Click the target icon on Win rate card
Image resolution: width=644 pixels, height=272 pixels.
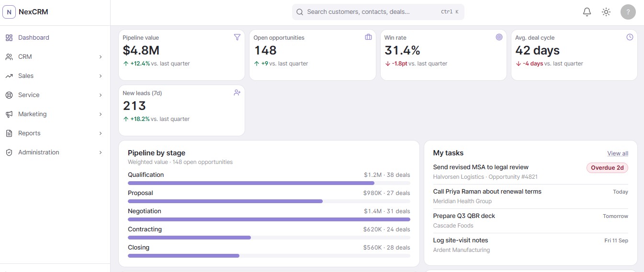click(x=499, y=37)
